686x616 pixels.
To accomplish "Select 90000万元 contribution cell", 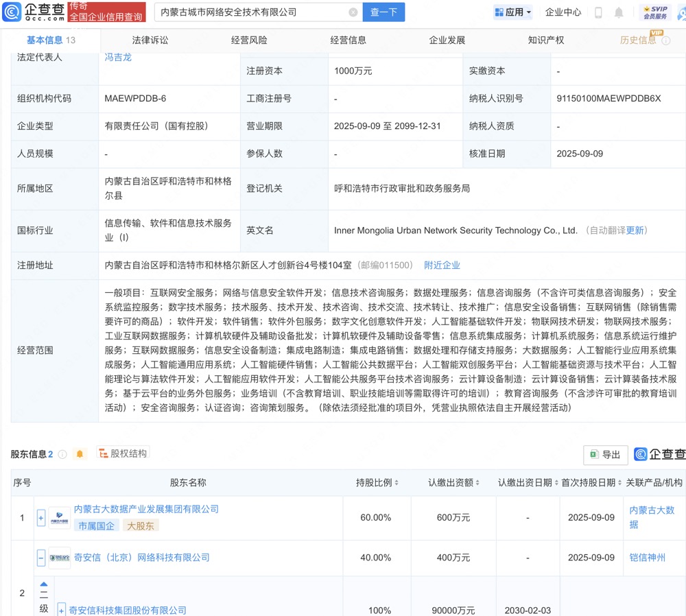I will pos(453,611).
